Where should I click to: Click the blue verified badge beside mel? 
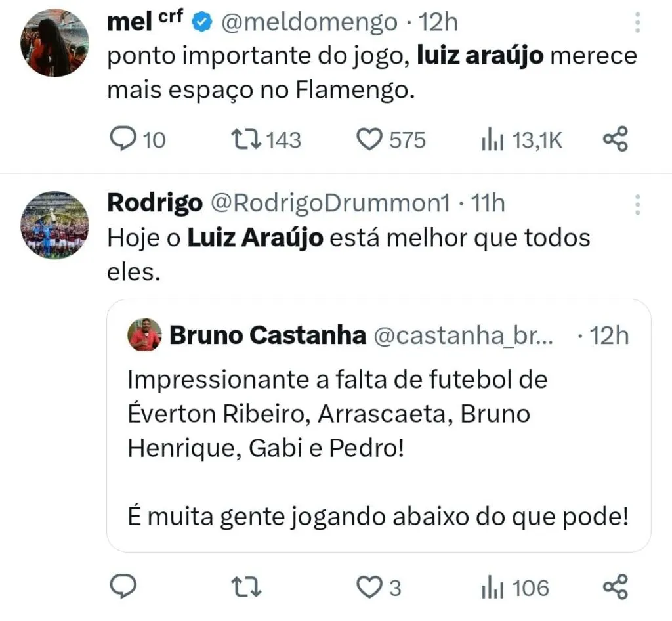click(202, 23)
